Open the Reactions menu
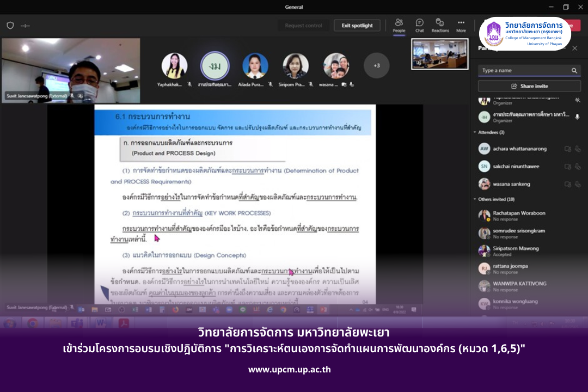 point(440,26)
